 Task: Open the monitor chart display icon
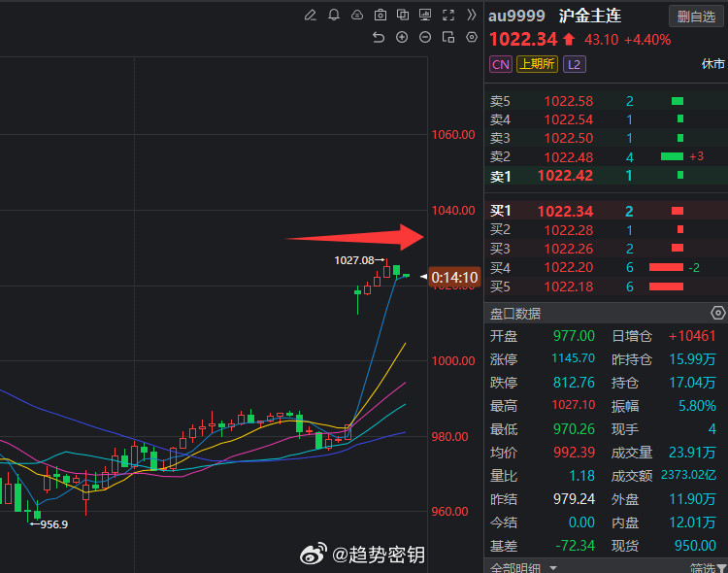425,15
